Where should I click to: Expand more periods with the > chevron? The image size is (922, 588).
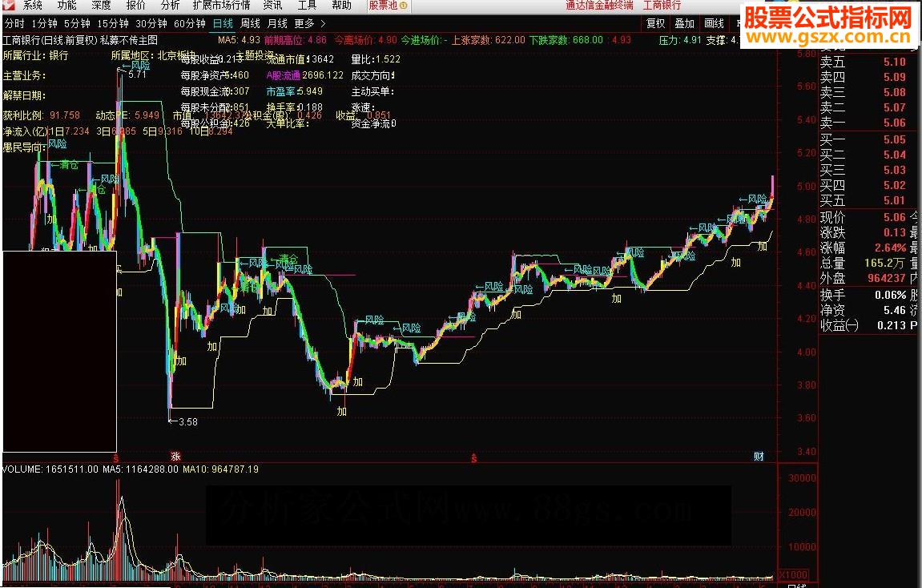click(x=323, y=23)
